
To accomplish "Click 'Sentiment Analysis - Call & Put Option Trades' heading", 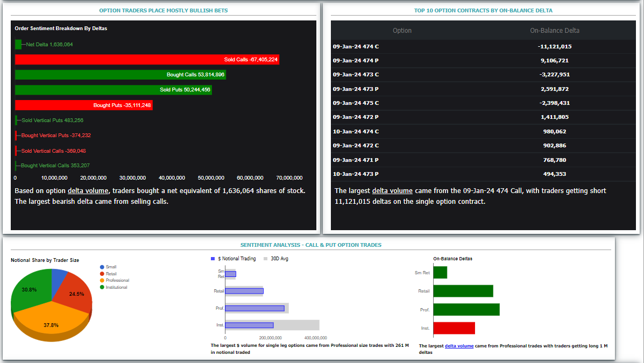I will [x=311, y=245].
